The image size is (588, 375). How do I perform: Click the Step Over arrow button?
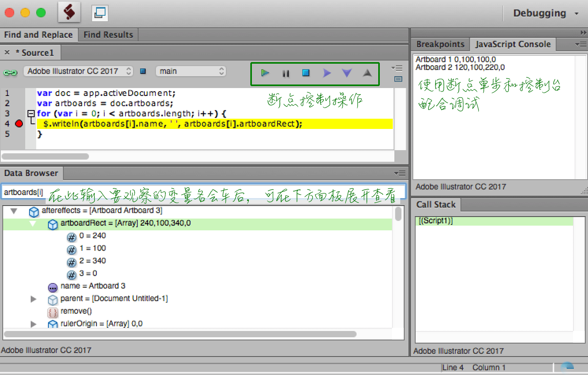pos(326,73)
